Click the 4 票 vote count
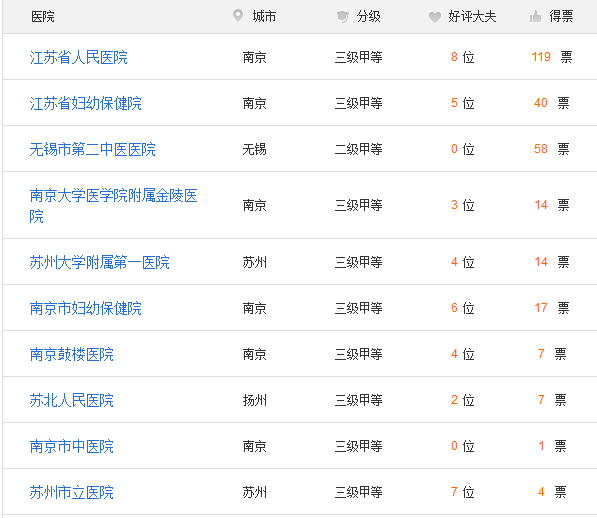Screen dimensions: 597x518 point(552,492)
